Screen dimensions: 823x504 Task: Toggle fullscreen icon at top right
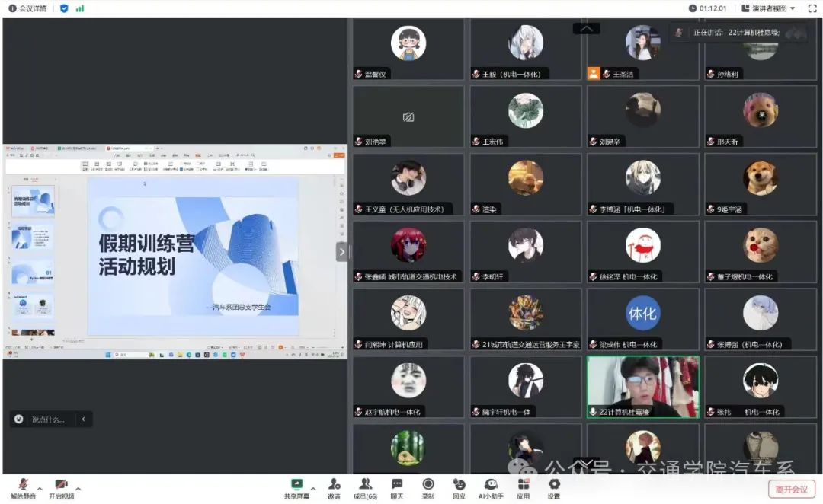(x=812, y=8)
